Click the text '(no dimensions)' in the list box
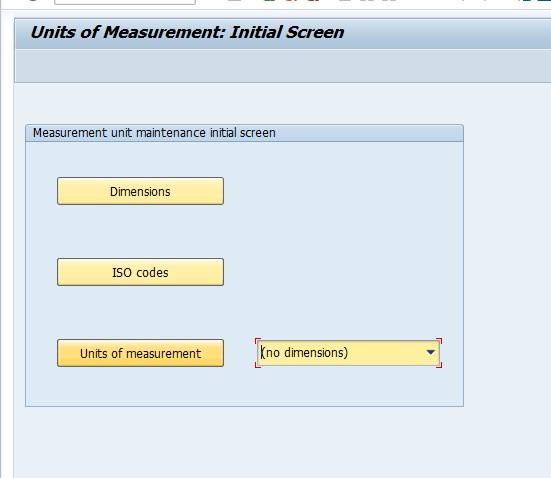The width and height of the screenshot is (551, 478). click(x=304, y=353)
